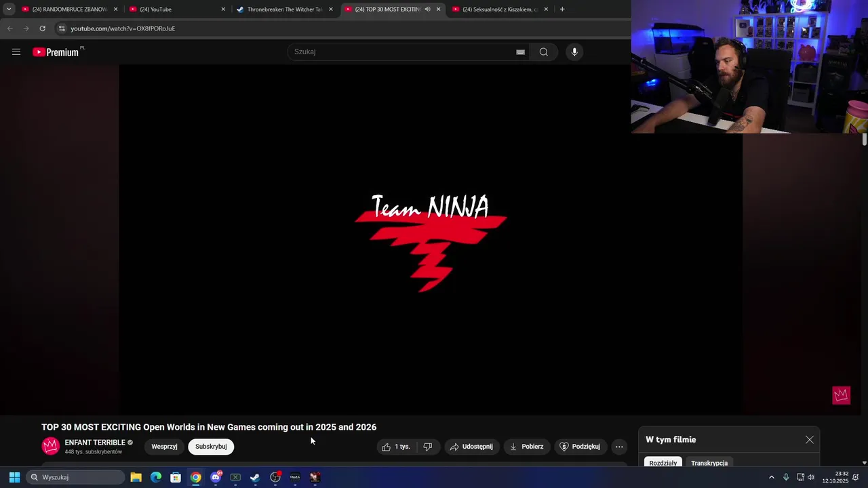
Task: Start voice search with microphone icon
Action: pyautogui.click(x=574, y=52)
